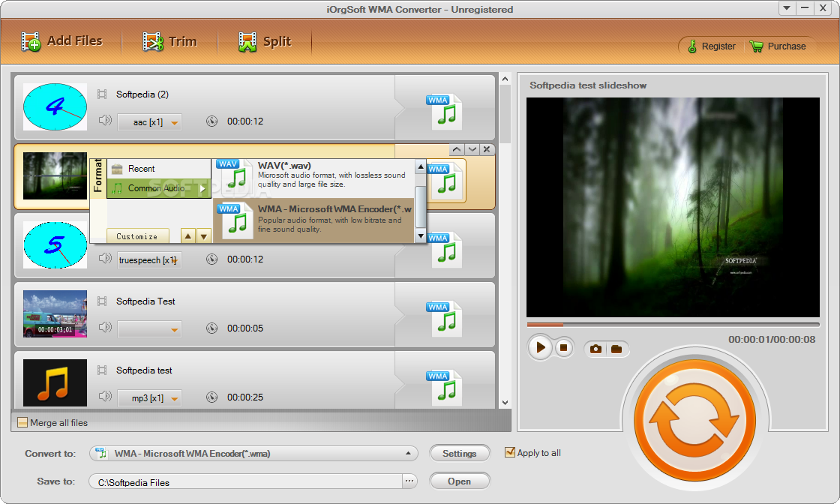Click the speaker icon in the Softpedia (2) row
Screen dimensions: 840x504
[105, 121]
